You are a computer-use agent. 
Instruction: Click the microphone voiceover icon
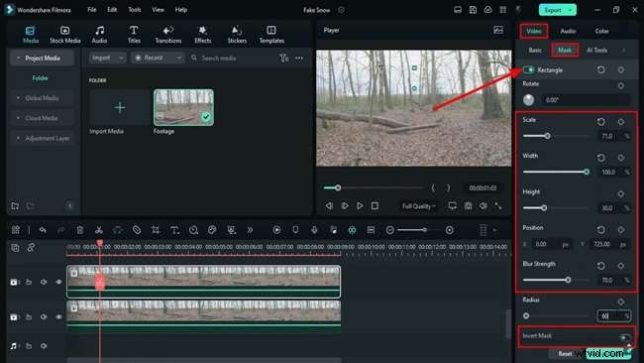[x=314, y=230]
